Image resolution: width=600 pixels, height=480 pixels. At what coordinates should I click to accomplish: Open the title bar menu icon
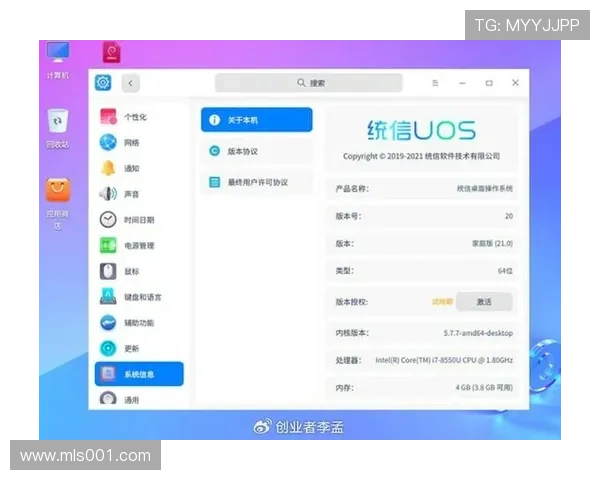(x=435, y=83)
